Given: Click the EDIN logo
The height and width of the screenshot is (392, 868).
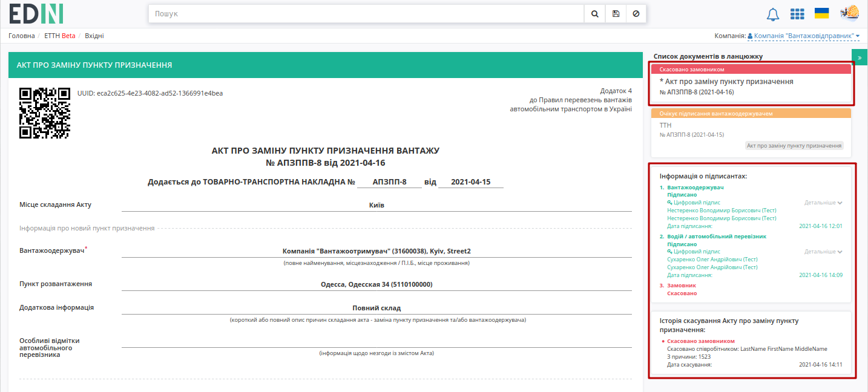Looking at the screenshot, I should click(x=36, y=13).
